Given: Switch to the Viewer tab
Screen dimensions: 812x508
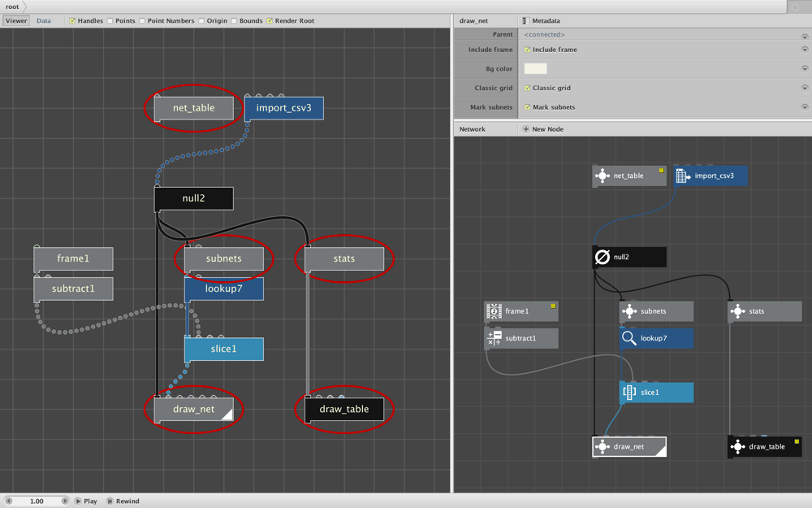Looking at the screenshot, I should tap(16, 21).
